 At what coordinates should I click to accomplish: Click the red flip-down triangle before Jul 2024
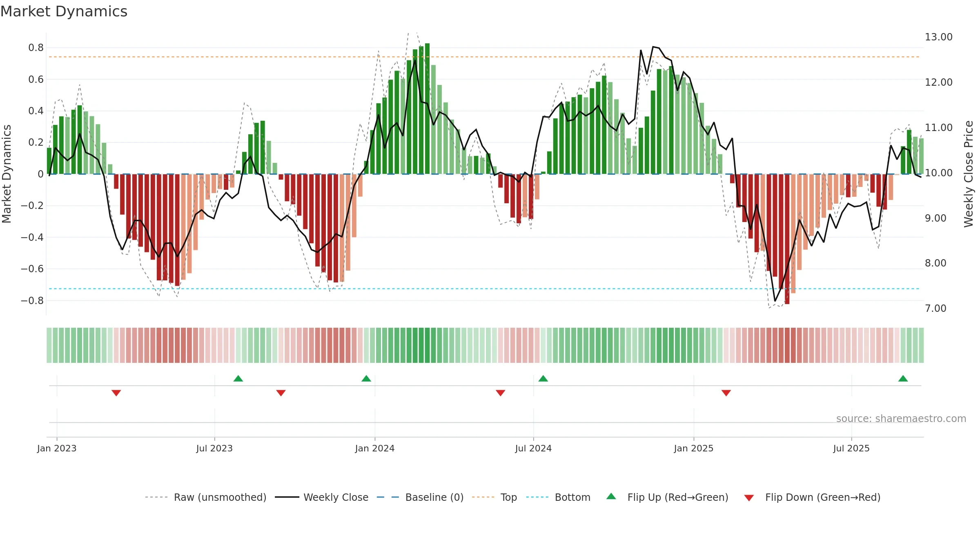pos(501,393)
